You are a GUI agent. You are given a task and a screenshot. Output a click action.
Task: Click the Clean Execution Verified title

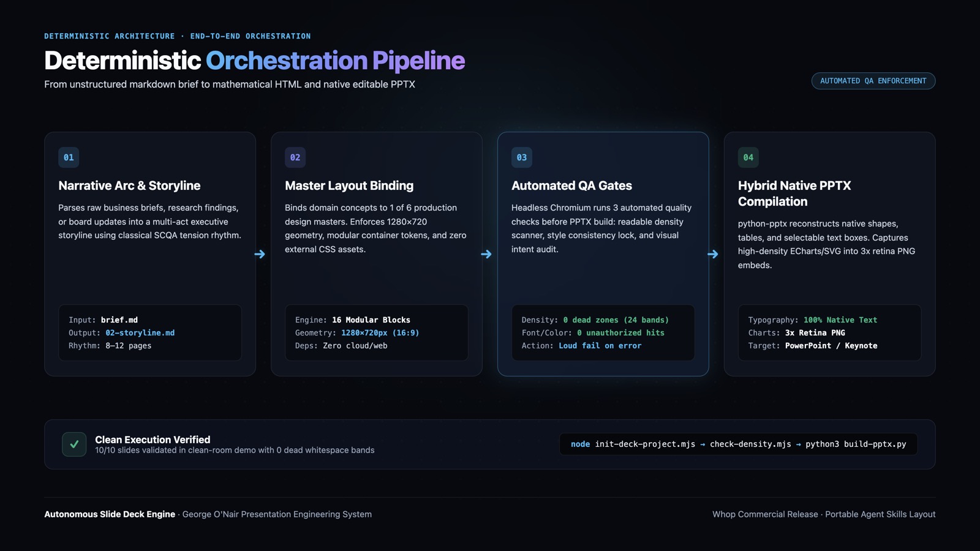[x=153, y=440]
